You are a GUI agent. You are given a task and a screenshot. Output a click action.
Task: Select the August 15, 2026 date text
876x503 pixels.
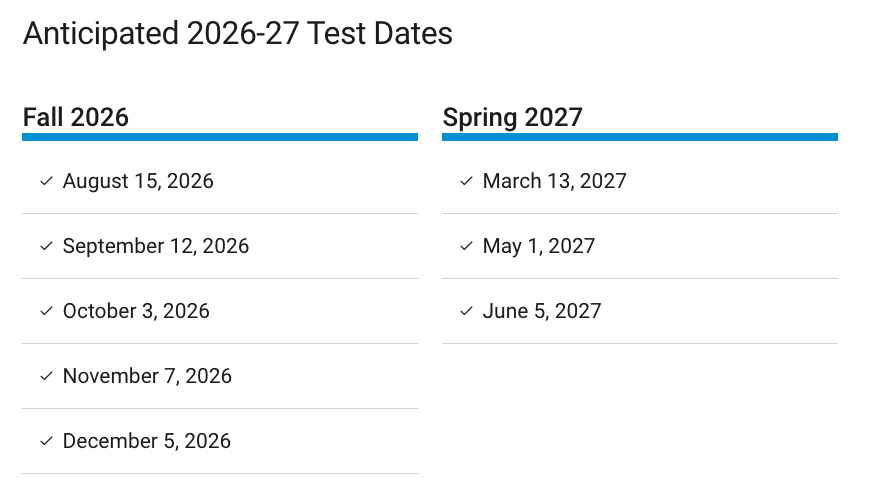click(x=138, y=181)
